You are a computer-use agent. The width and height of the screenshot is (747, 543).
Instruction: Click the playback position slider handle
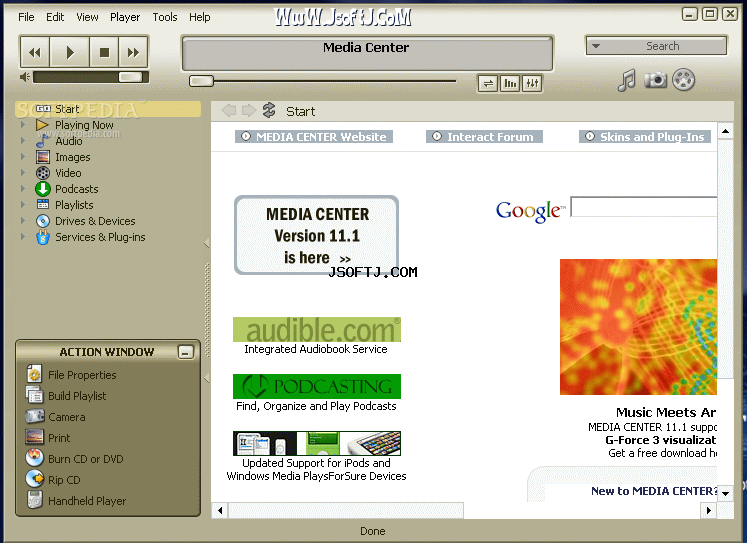[x=201, y=81]
